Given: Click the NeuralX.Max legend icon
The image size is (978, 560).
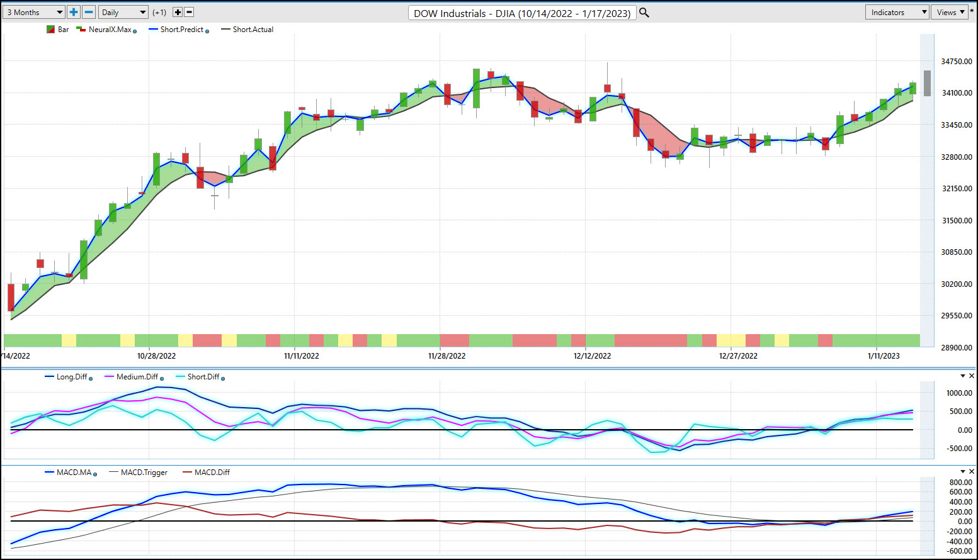Looking at the screenshot, I should pos(81,29).
